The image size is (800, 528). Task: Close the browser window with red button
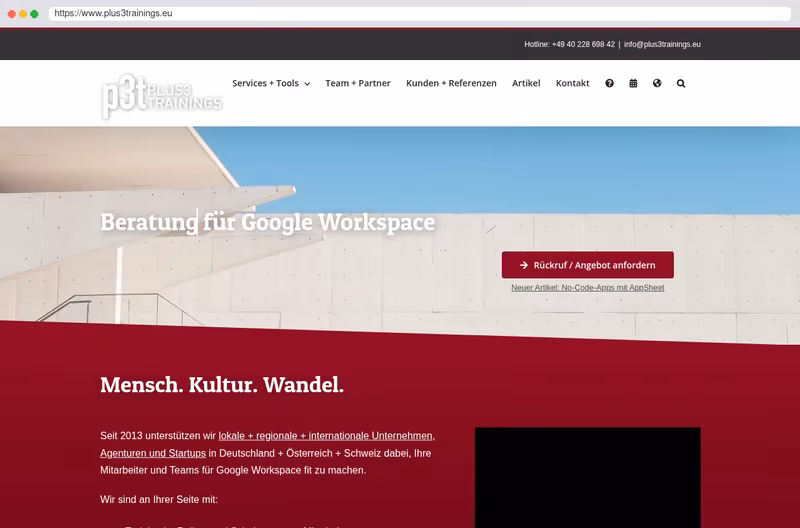click(12, 14)
